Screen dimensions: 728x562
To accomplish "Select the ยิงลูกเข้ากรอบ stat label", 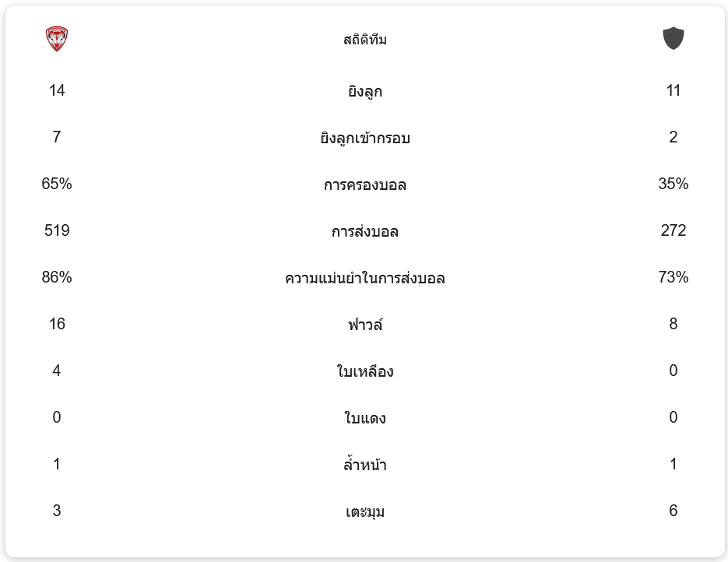I will click(x=364, y=139).
